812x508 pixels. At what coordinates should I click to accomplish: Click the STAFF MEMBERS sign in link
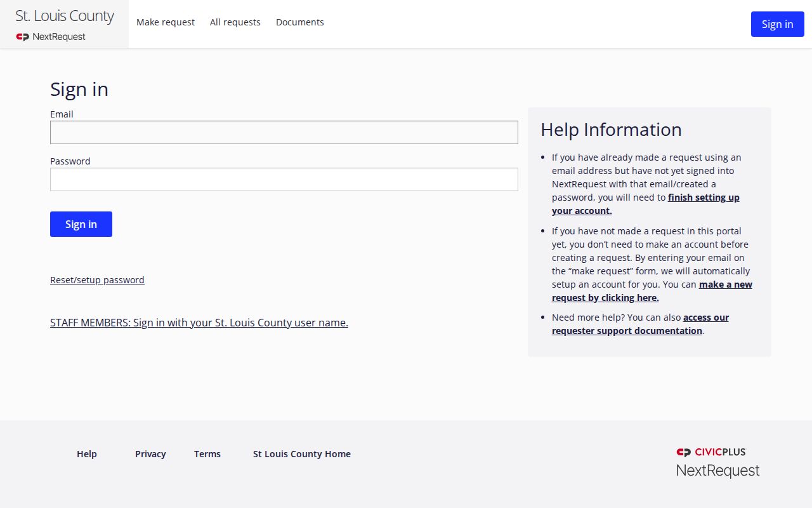click(199, 323)
